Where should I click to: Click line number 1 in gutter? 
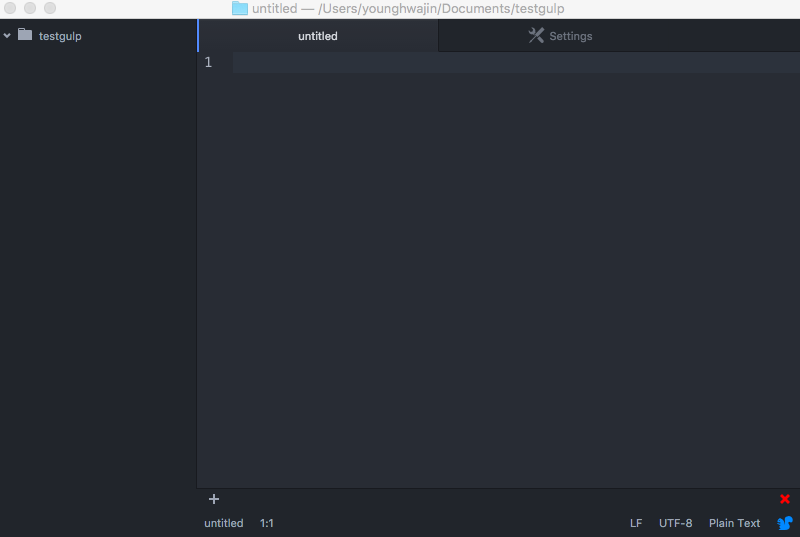[x=208, y=62]
